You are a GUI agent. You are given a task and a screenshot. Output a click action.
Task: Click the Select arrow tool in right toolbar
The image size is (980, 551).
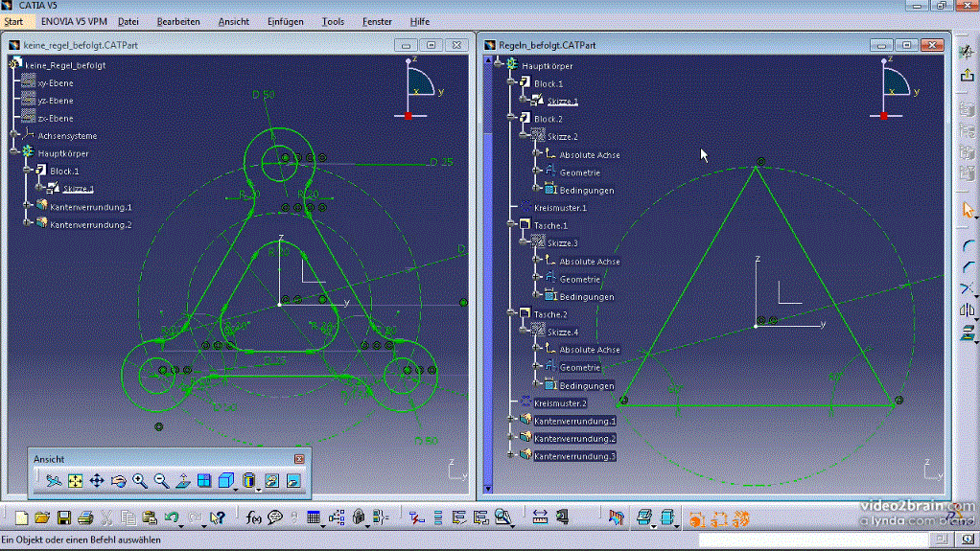pos(968,210)
